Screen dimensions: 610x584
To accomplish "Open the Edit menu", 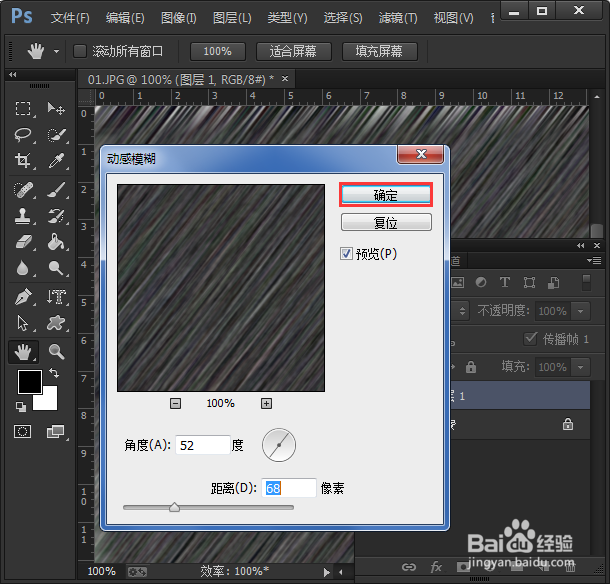I will coord(125,18).
